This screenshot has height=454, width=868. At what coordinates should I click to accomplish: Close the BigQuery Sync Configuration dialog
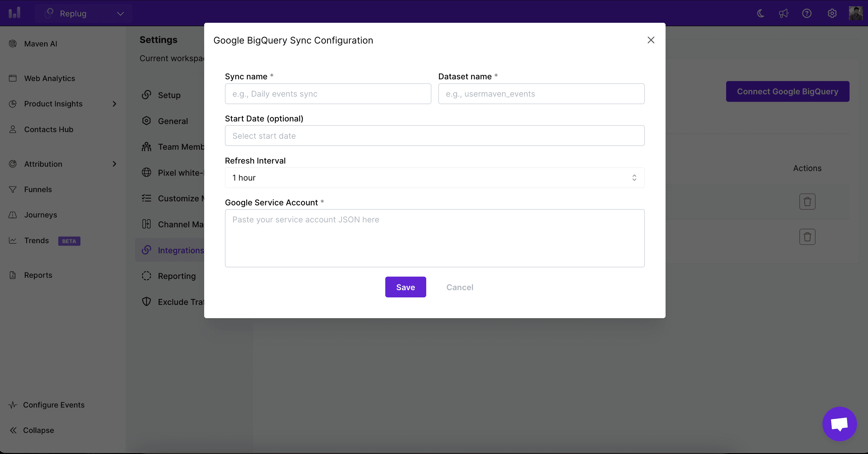coord(651,40)
